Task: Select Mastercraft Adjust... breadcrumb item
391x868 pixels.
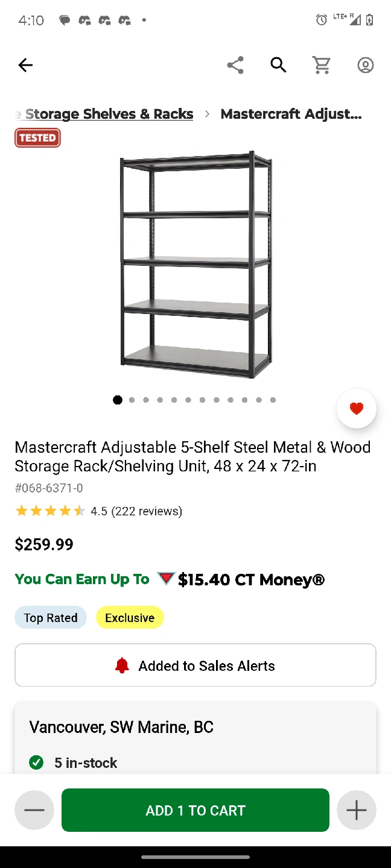Action: [x=291, y=114]
